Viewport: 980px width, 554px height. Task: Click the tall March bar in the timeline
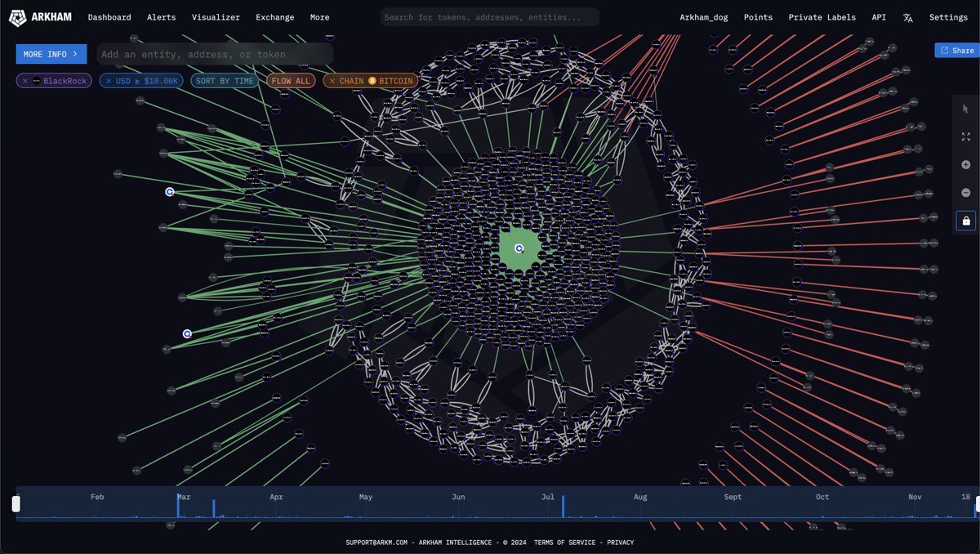tap(178, 505)
